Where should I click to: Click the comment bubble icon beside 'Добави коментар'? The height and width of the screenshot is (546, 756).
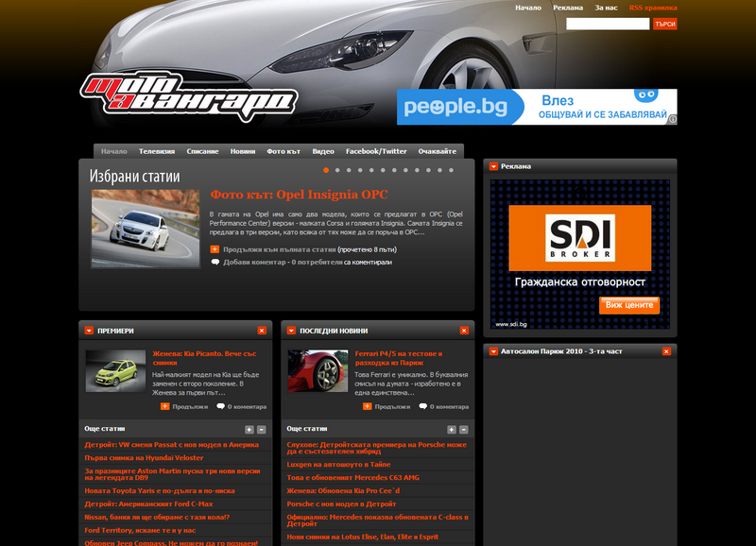215,263
